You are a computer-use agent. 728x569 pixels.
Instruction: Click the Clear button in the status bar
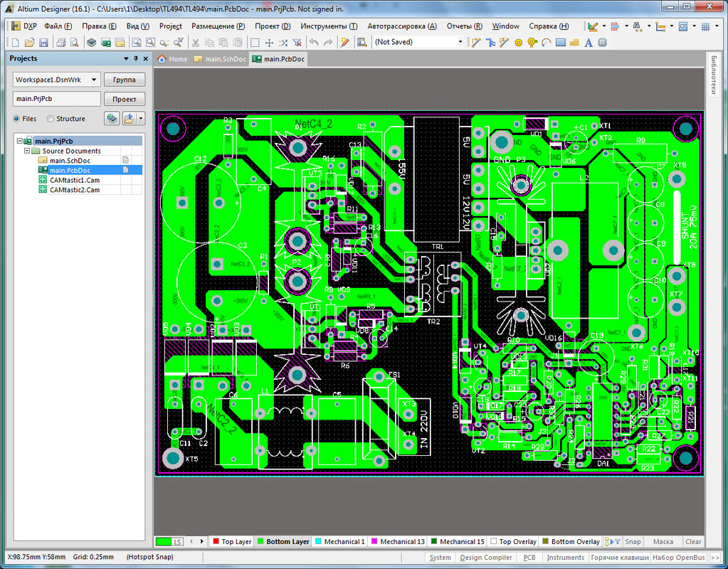[x=693, y=542]
